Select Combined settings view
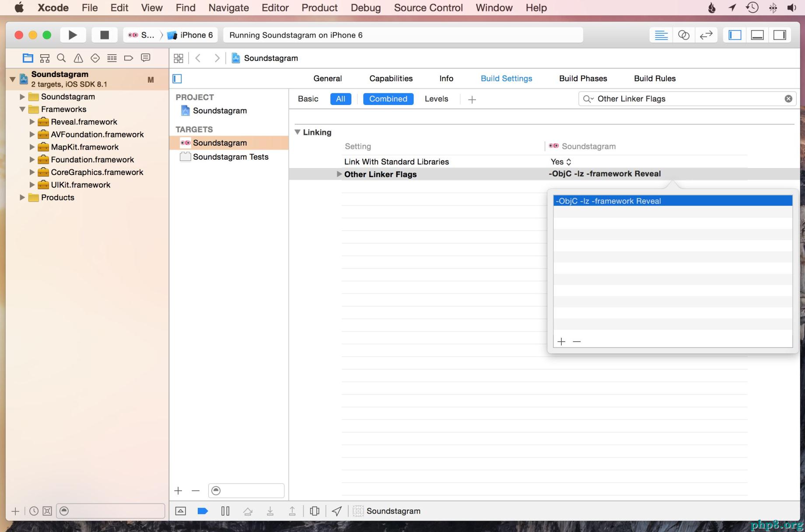The width and height of the screenshot is (805, 532). point(388,99)
